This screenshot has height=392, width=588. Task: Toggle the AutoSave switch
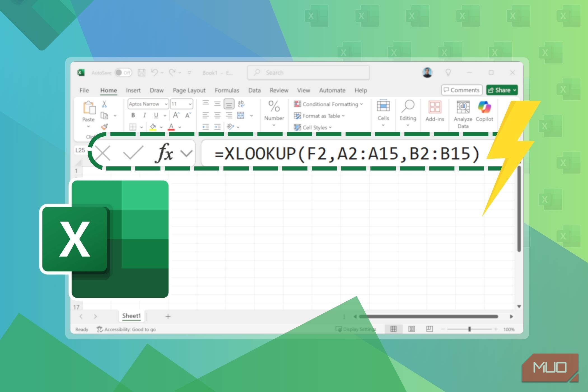click(123, 73)
